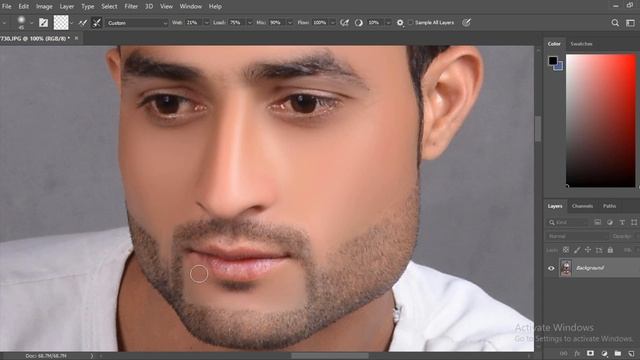Lock transparent pixels icon
This screenshot has width=640, height=360.
(566, 250)
